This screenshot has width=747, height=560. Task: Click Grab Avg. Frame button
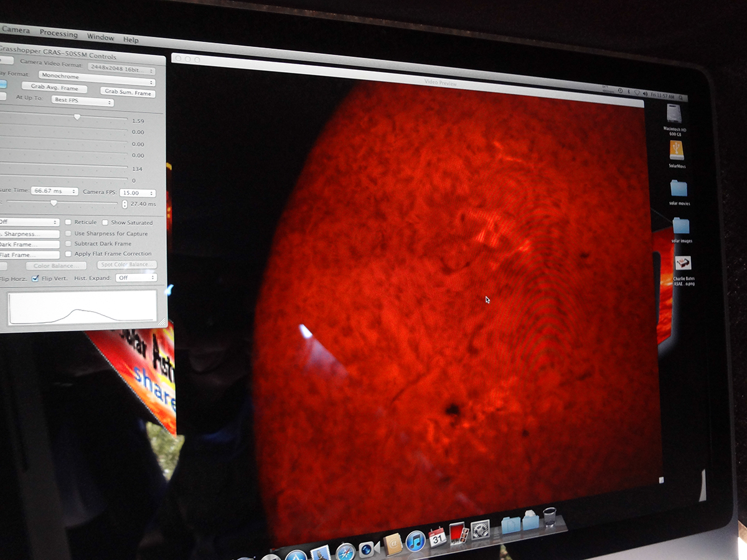tap(54, 88)
